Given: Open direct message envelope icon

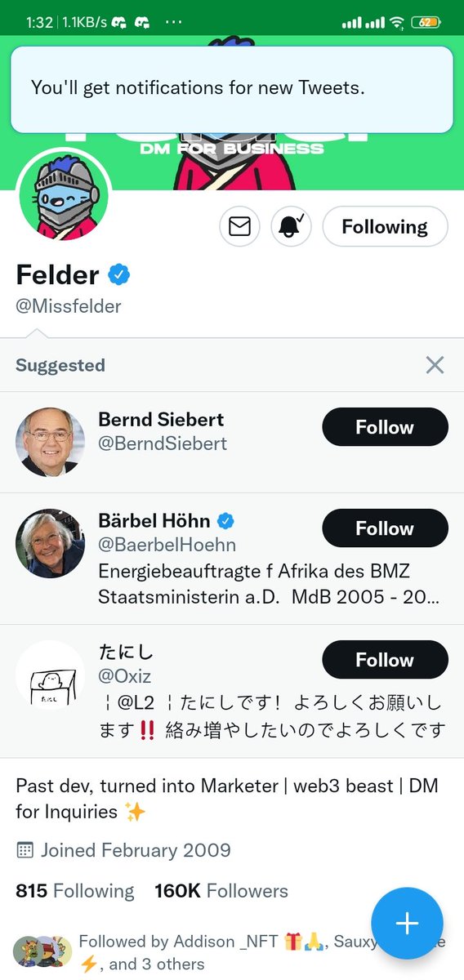Looking at the screenshot, I should click(x=239, y=226).
